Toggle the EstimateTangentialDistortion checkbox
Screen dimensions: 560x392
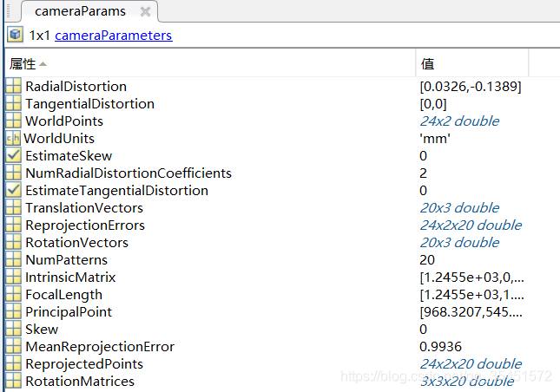coord(13,191)
